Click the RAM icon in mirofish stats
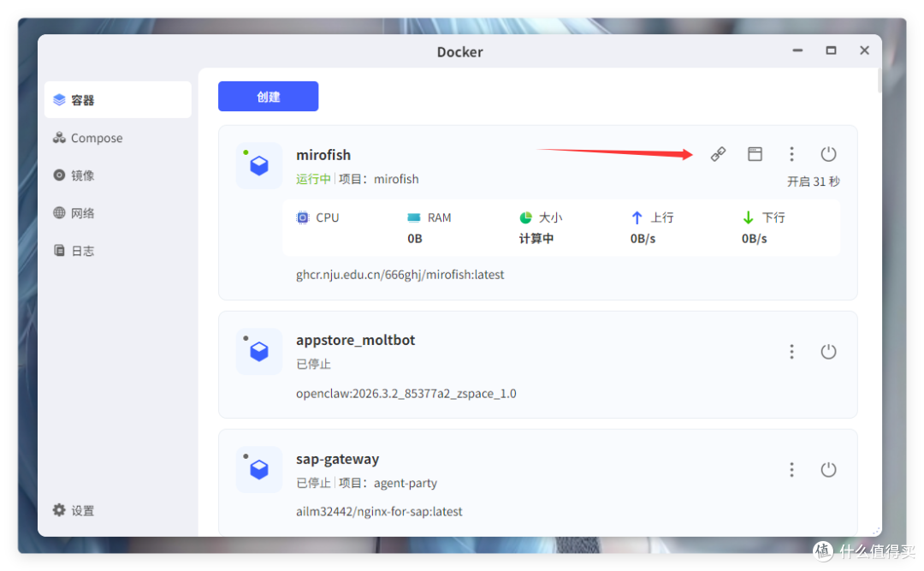 414,217
